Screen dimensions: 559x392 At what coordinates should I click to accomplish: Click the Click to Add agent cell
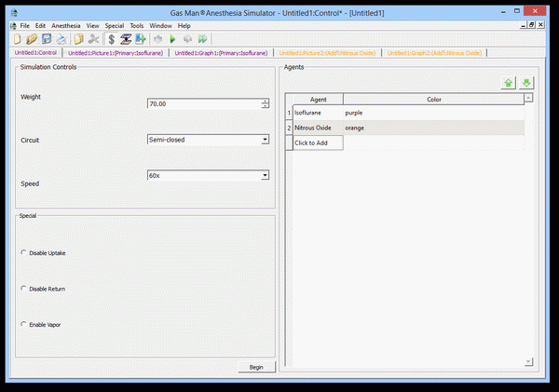318,142
